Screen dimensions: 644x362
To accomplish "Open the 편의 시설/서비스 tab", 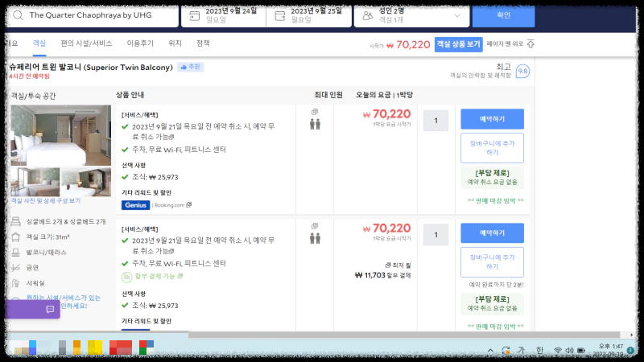I will [x=86, y=43].
